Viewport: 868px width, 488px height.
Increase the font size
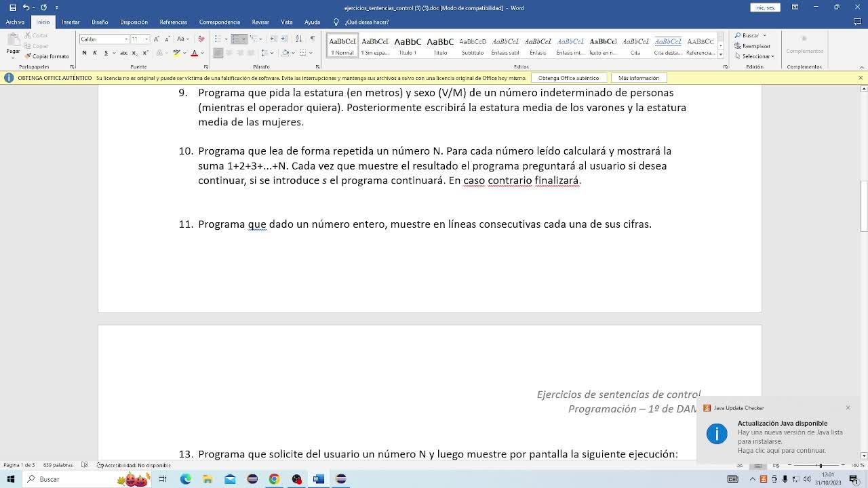point(157,39)
